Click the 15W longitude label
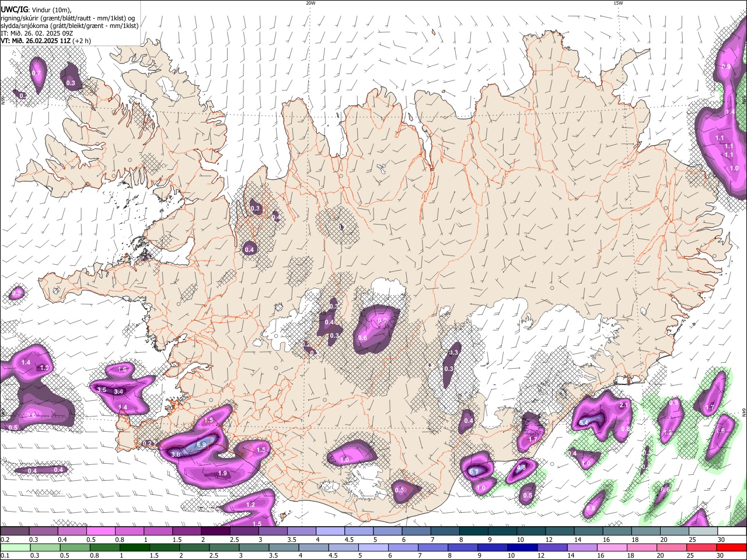This screenshot has width=747, height=560. 618,3
